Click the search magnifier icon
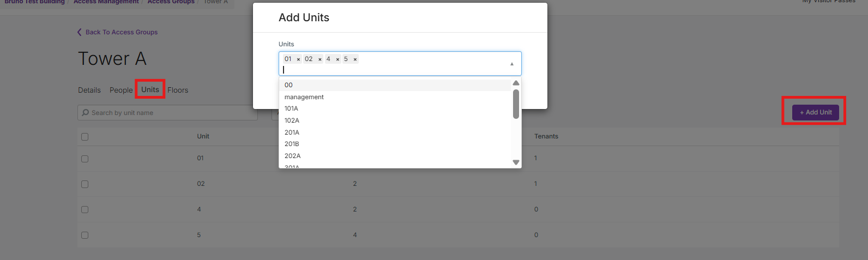This screenshot has width=868, height=260. (86, 113)
